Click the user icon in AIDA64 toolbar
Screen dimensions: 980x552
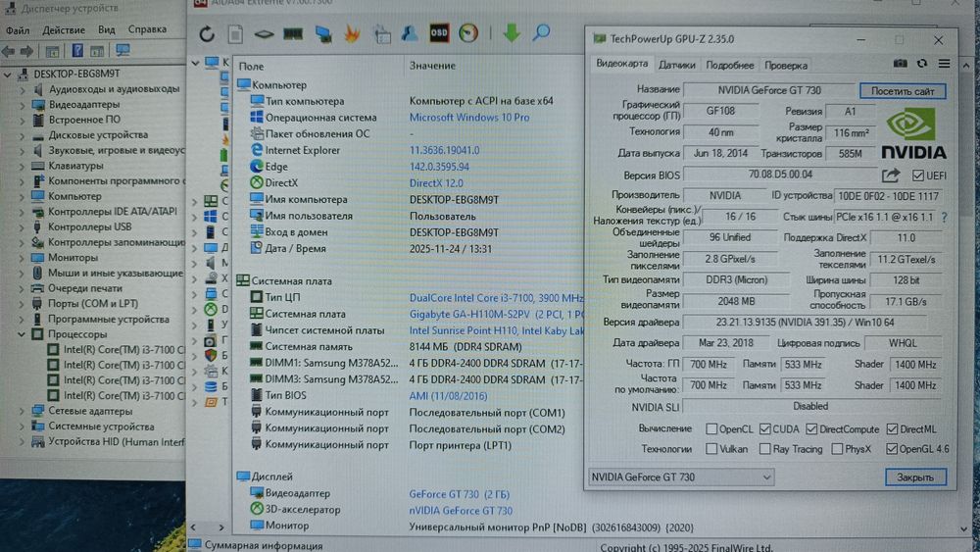[410, 33]
